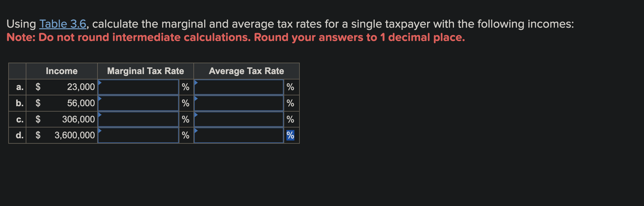
Task: Click the row label a in the table
Action: coord(19,87)
